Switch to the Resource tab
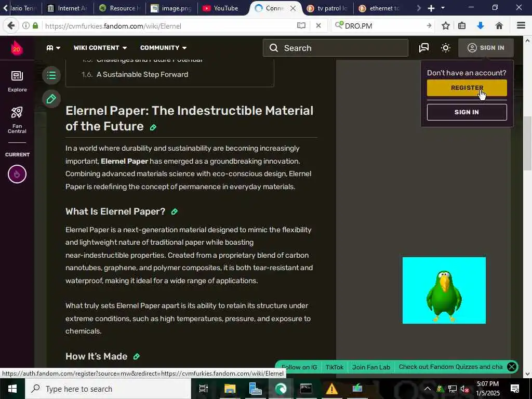This screenshot has height=399, width=532. 119,8
